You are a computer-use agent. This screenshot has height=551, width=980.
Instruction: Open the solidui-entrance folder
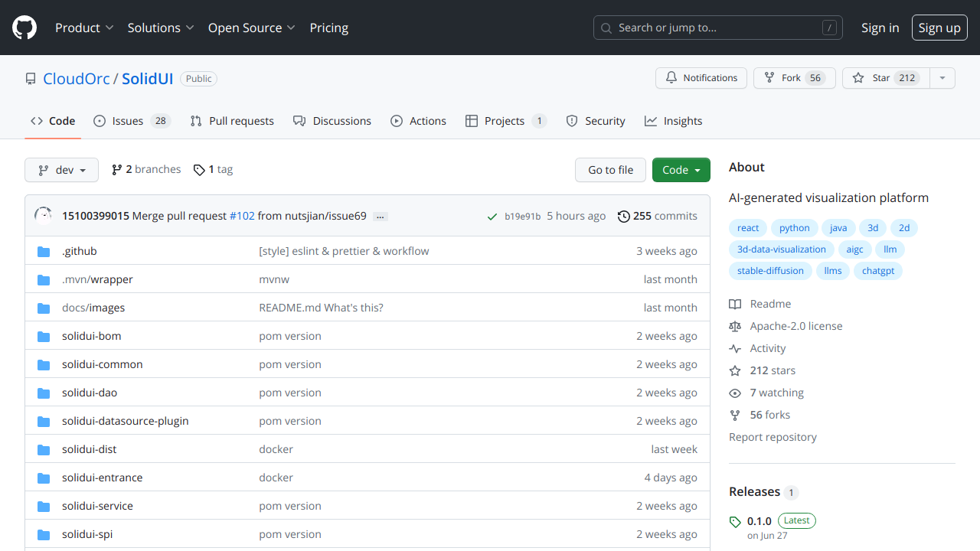102,478
